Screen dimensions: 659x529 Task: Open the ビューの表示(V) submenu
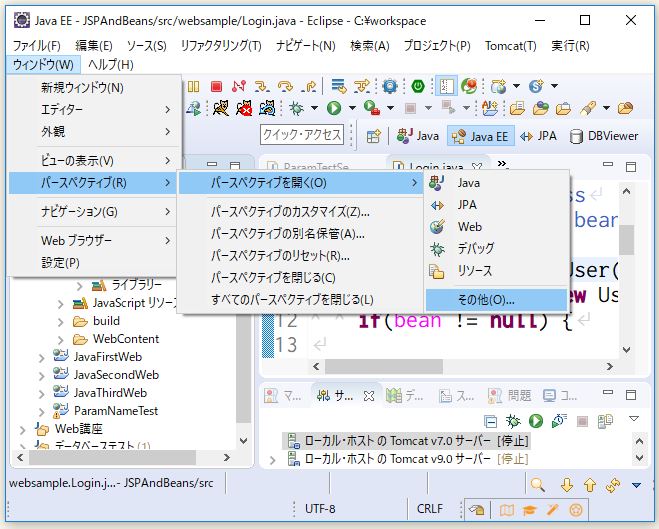[x=95, y=161]
